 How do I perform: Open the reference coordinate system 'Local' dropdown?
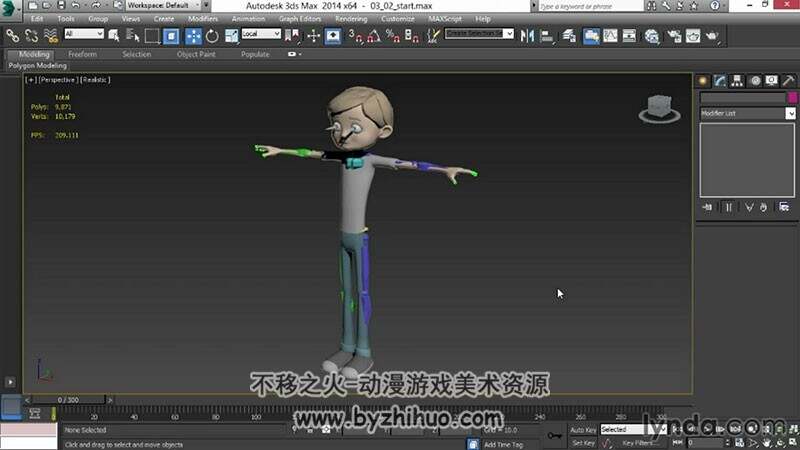point(261,34)
